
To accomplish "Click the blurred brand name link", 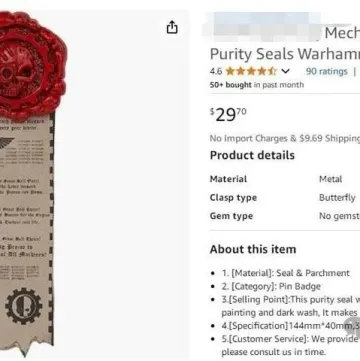I will click(x=263, y=29).
